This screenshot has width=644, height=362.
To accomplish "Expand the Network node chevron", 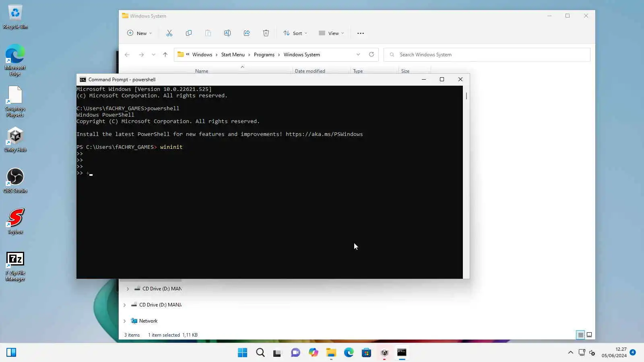I will click(125, 321).
